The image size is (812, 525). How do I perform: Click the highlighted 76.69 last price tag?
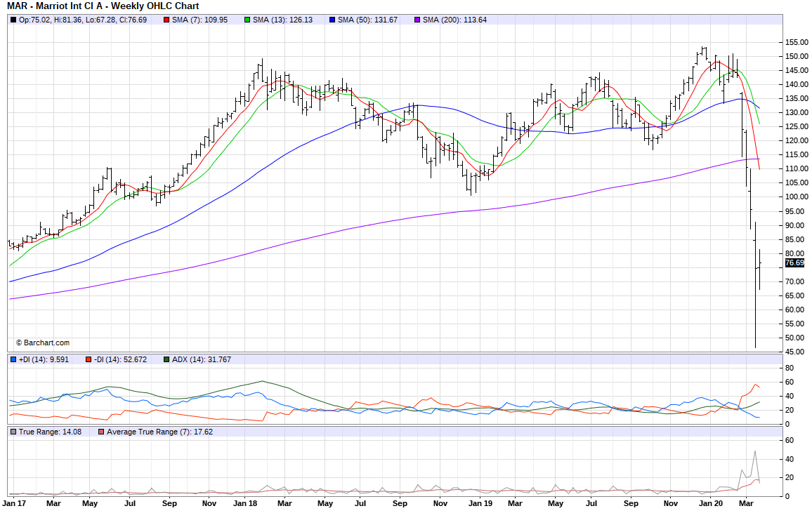point(795,262)
